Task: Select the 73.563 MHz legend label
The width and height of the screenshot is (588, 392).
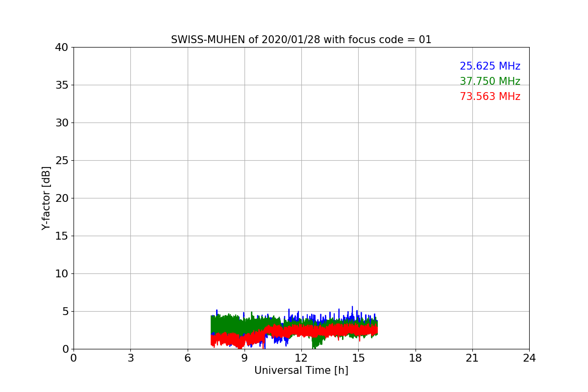Action: click(x=490, y=97)
